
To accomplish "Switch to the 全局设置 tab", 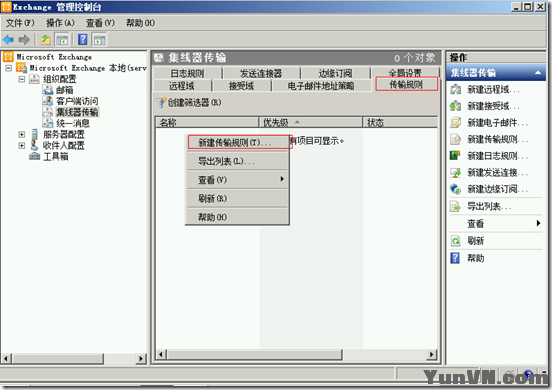I will click(x=405, y=73).
